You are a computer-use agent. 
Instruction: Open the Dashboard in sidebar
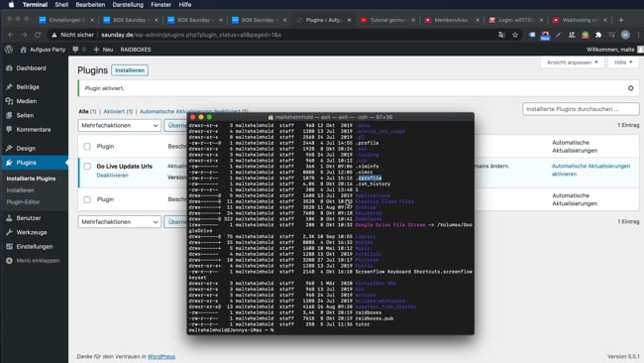32,68
